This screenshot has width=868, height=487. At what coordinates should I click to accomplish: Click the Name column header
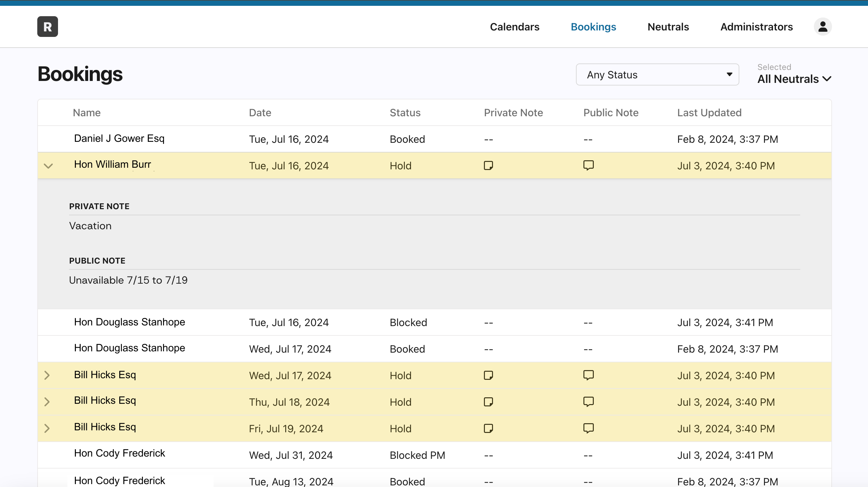[87, 112]
